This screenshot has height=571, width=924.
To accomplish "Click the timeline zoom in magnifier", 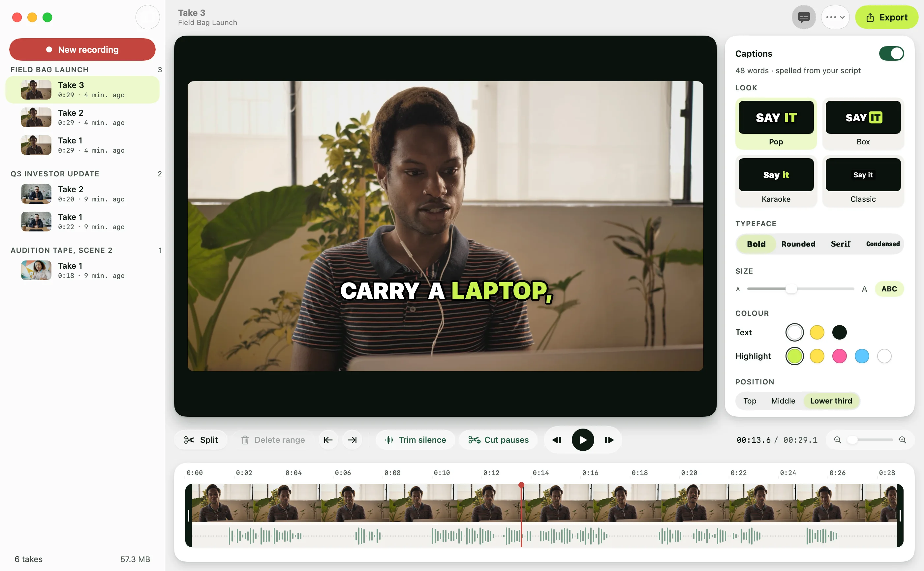I will pyautogui.click(x=902, y=440).
